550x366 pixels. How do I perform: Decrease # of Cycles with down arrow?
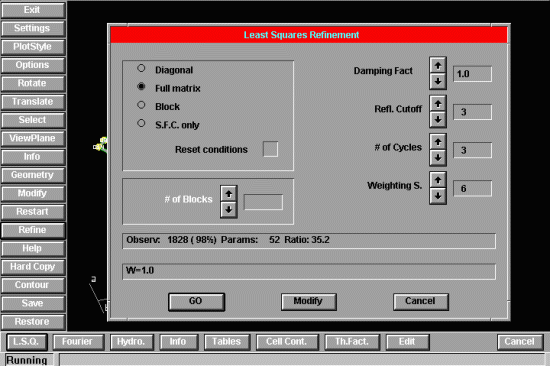[438, 158]
